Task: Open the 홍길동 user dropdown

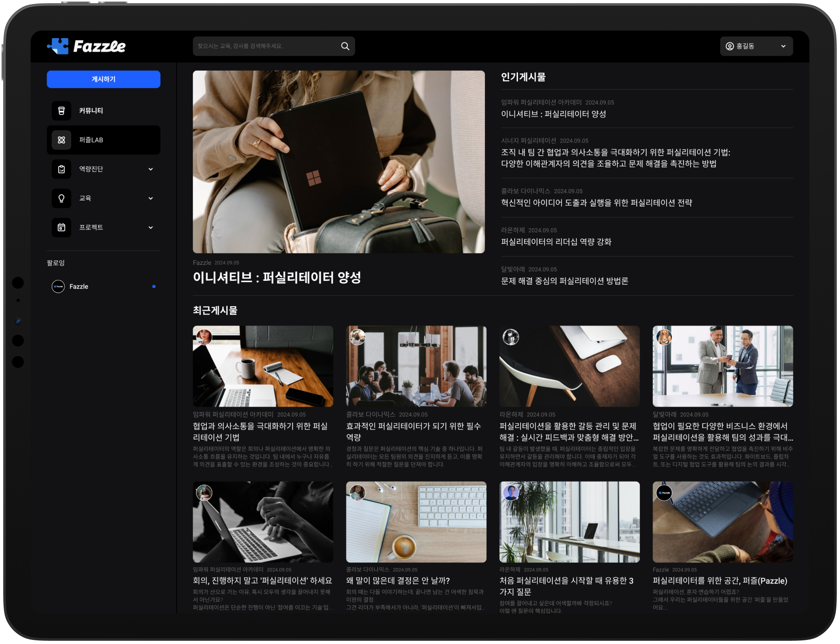Action: [756, 46]
